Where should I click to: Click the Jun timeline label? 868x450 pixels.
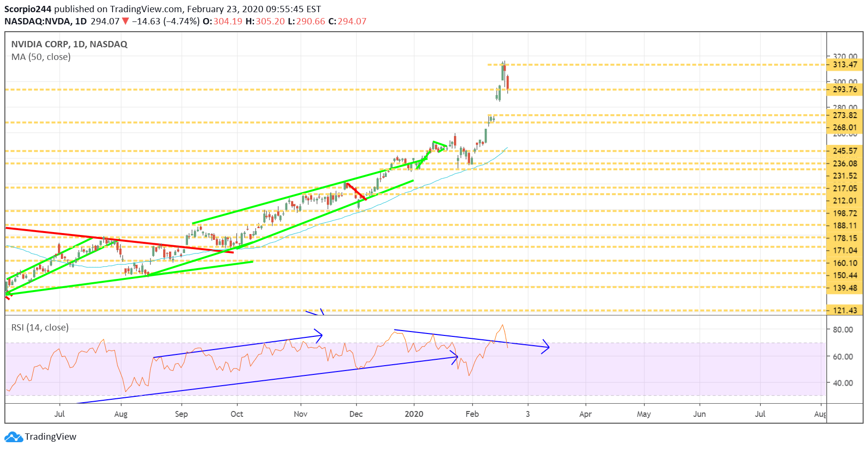coord(699,414)
